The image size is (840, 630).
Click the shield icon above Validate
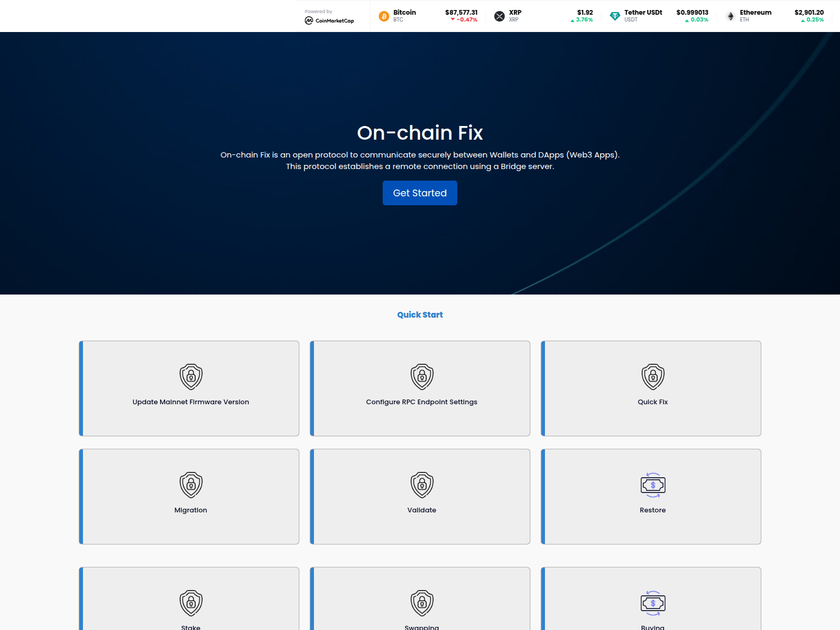tap(422, 485)
